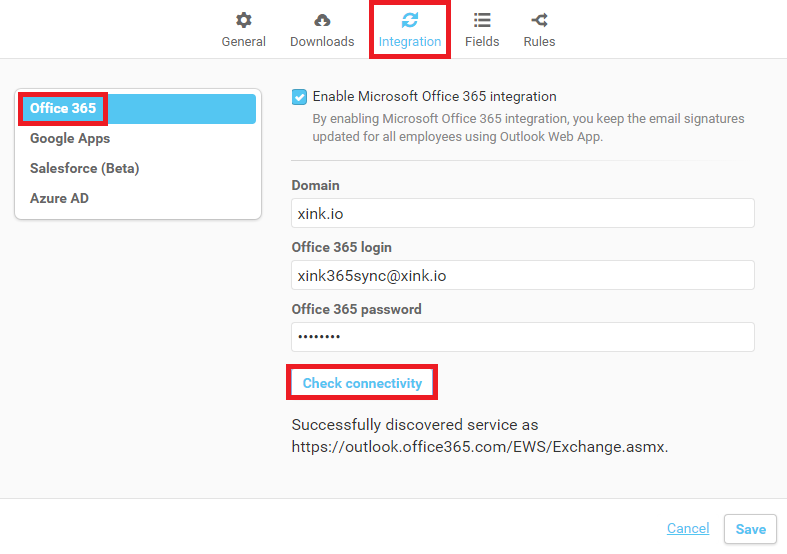
Task: Open the Rules tab label
Action: click(x=539, y=42)
